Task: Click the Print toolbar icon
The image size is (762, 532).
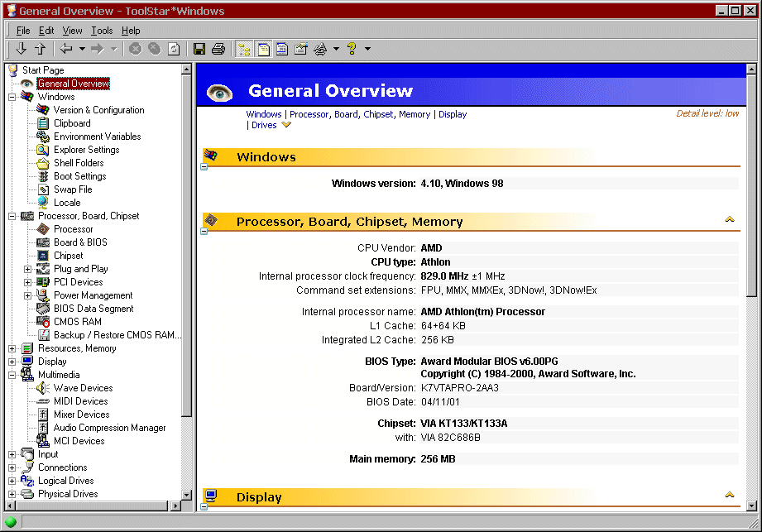Action: click(218, 49)
